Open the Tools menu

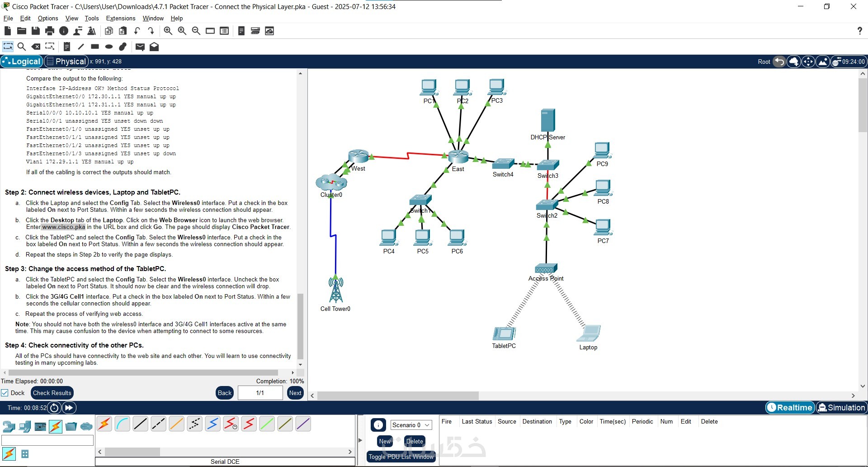tap(92, 18)
